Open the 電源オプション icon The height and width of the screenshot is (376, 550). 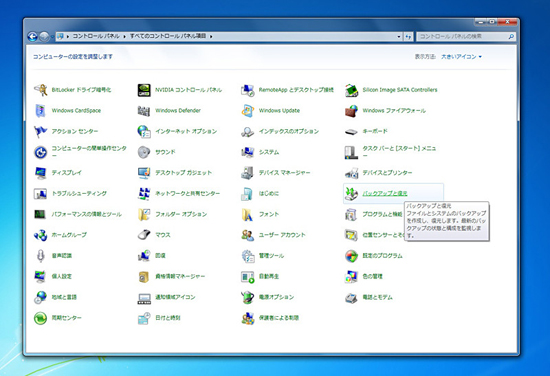[248, 297]
